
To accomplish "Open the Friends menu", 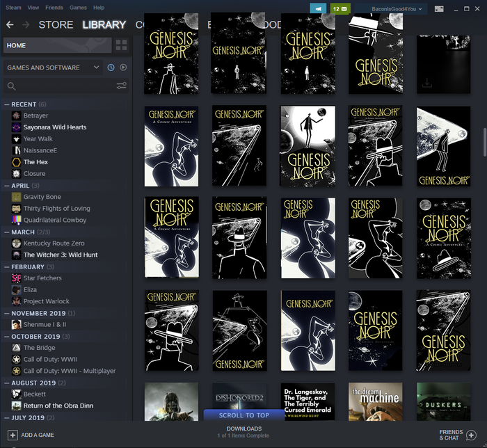I will click(54, 8).
